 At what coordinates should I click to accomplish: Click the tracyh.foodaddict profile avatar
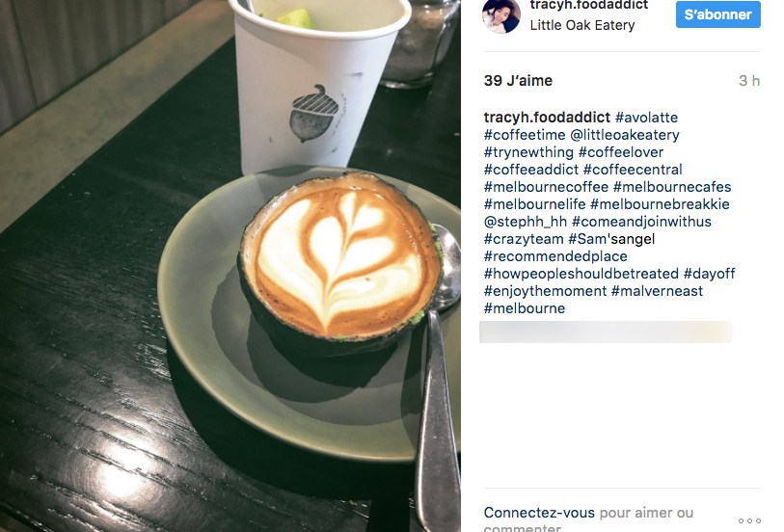pos(501,15)
